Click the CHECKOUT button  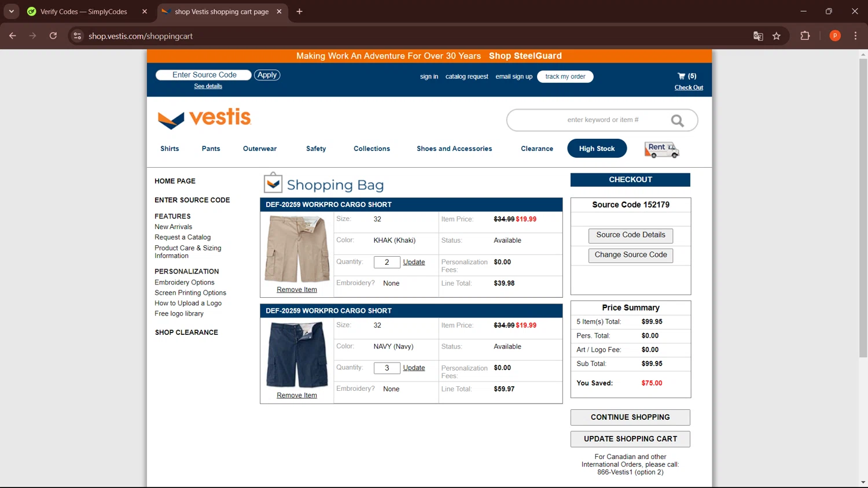pyautogui.click(x=630, y=180)
